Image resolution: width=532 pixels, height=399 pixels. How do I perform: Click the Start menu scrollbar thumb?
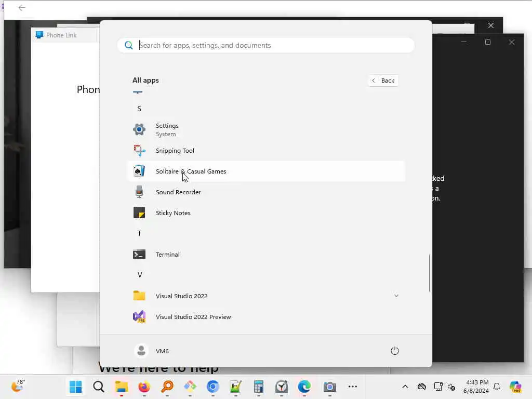click(x=430, y=273)
